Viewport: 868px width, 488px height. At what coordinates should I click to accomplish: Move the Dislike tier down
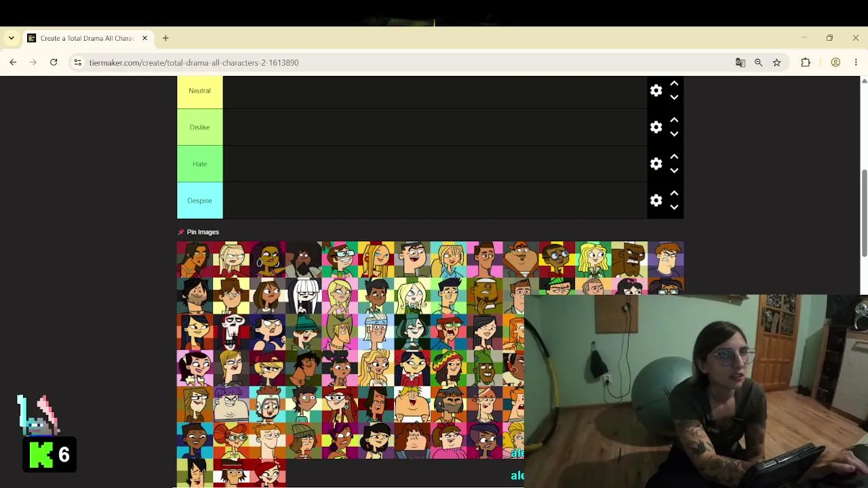[x=674, y=134]
